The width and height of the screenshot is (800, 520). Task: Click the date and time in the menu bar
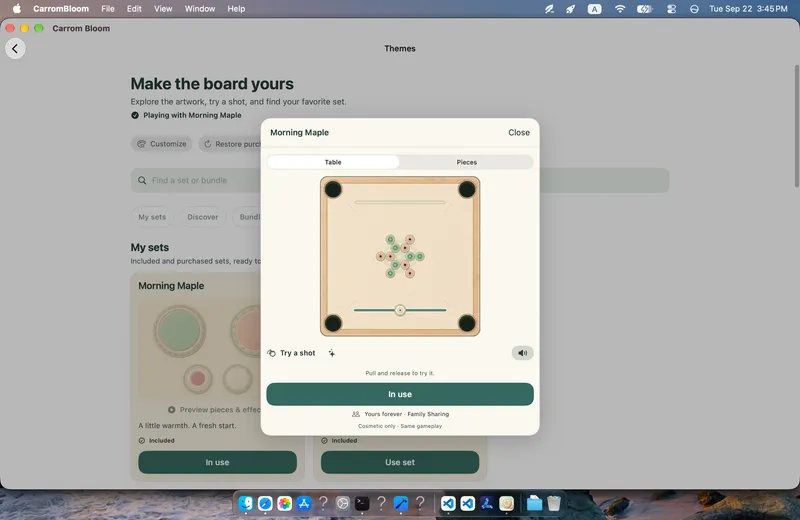coord(748,9)
